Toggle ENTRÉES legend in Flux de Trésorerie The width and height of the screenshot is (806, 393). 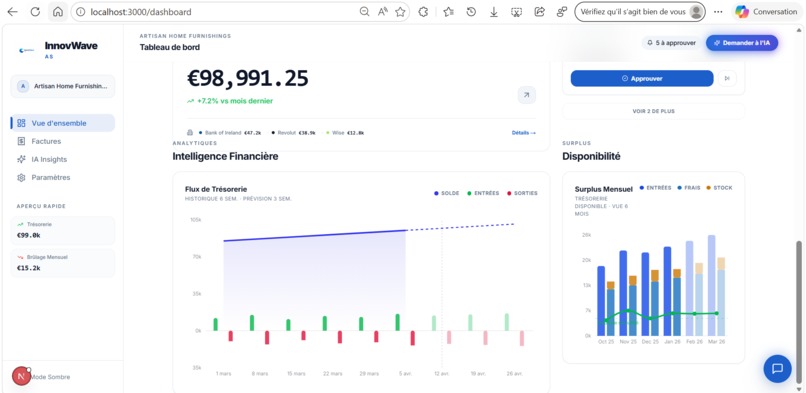click(483, 193)
